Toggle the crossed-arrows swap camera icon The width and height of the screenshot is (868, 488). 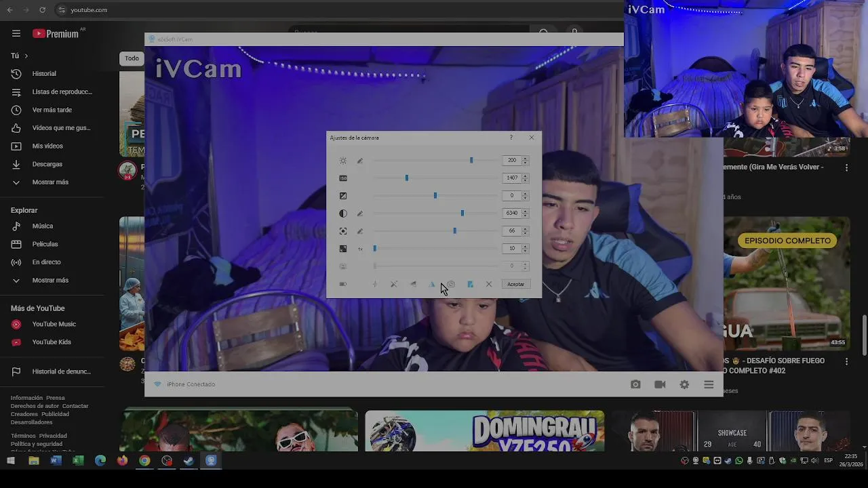[394, 284]
